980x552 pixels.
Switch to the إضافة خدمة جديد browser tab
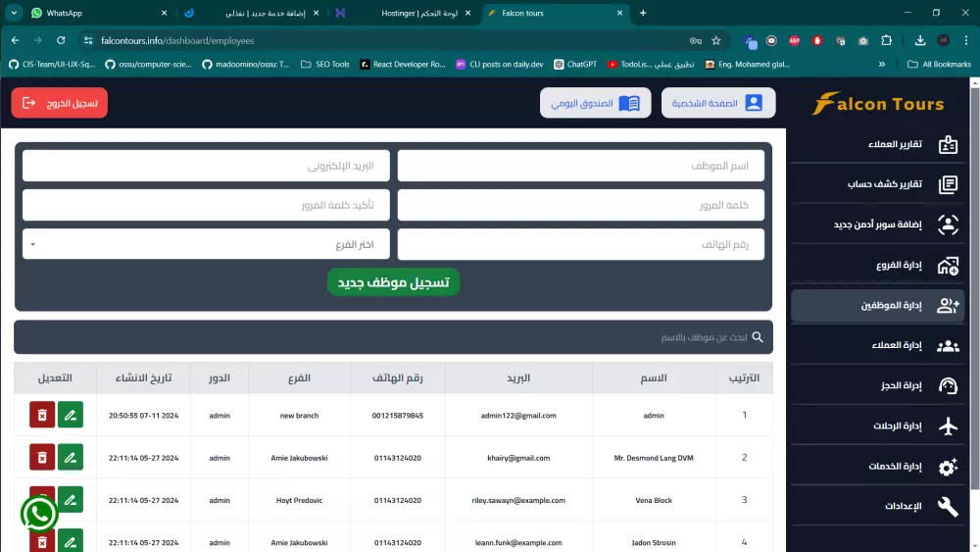point(253,13)
